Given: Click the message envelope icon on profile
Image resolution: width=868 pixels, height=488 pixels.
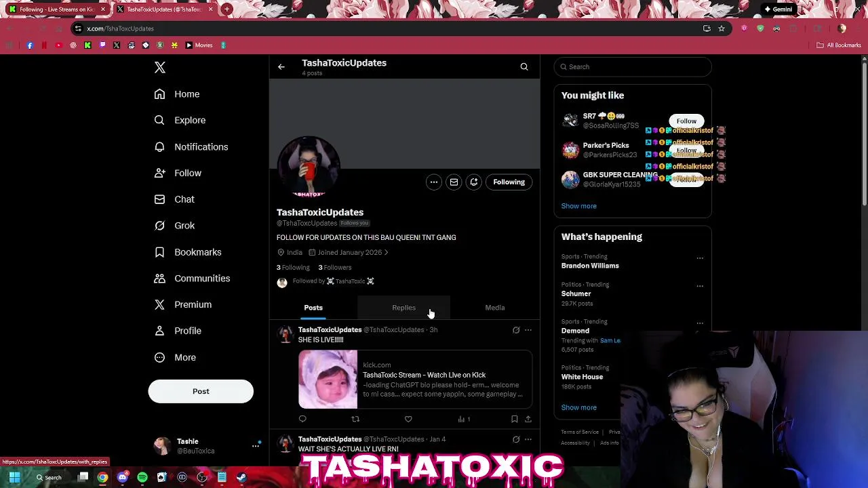Looking at the screenshot, I should (x=454, y=182).
